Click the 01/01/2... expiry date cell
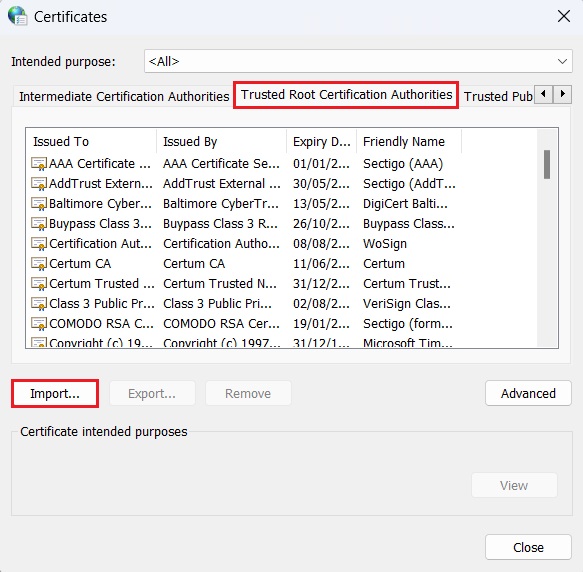 [321, 164]
